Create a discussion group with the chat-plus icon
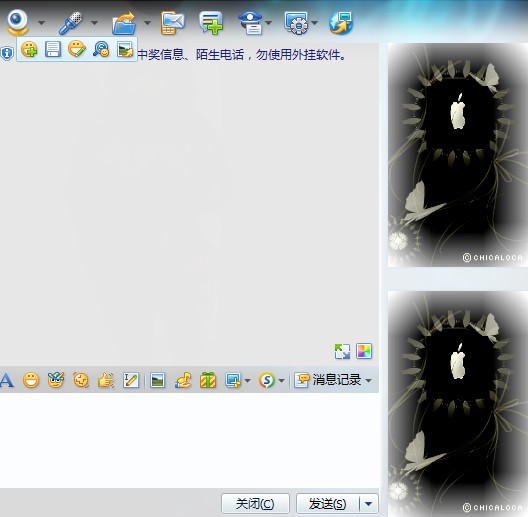The image size is (528, 517). tap(211, 23)
